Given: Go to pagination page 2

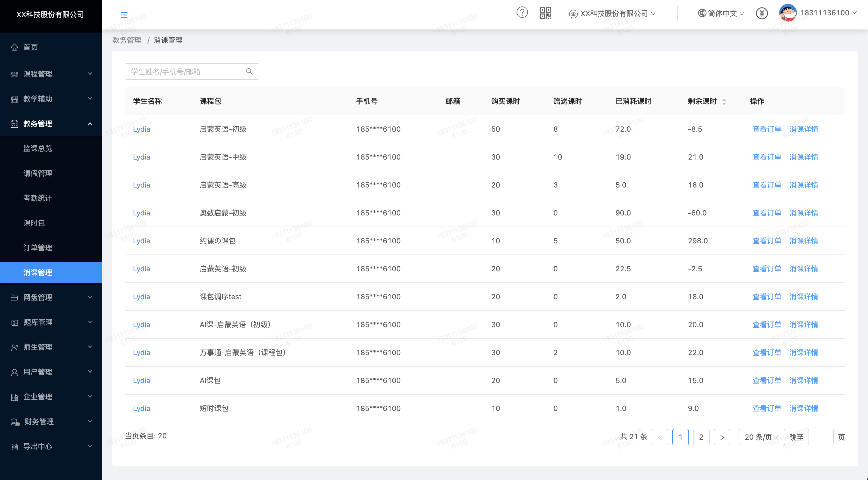Looking at the screenshot, I should pyautogui.click(x=701, y=437).
